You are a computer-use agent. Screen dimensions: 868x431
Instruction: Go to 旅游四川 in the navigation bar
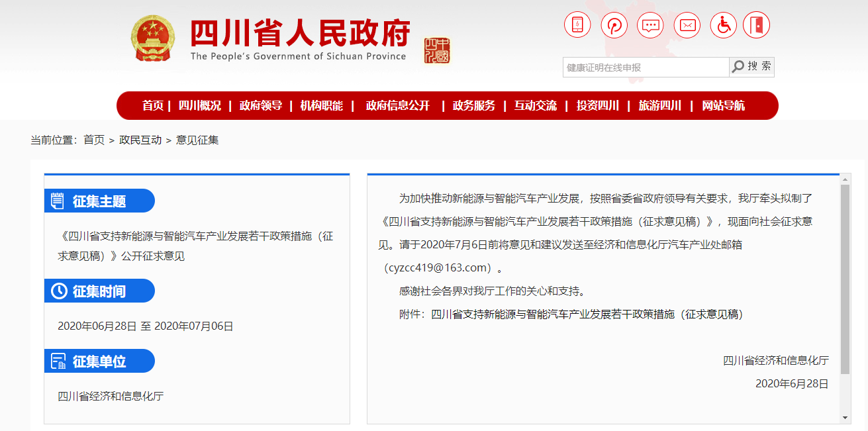click(x=659, y=106)
